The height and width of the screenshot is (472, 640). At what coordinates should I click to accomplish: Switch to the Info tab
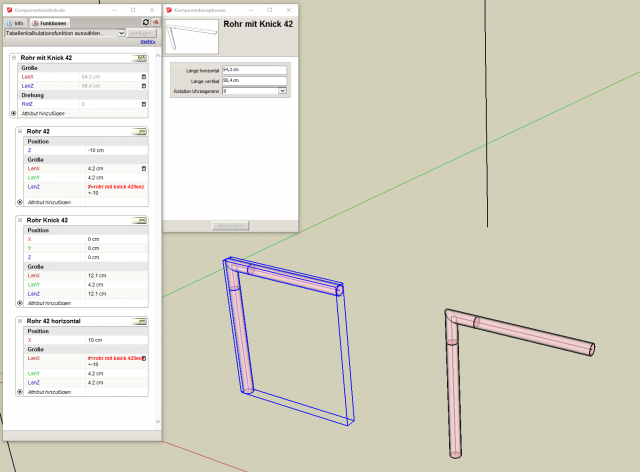click(16, 21)
